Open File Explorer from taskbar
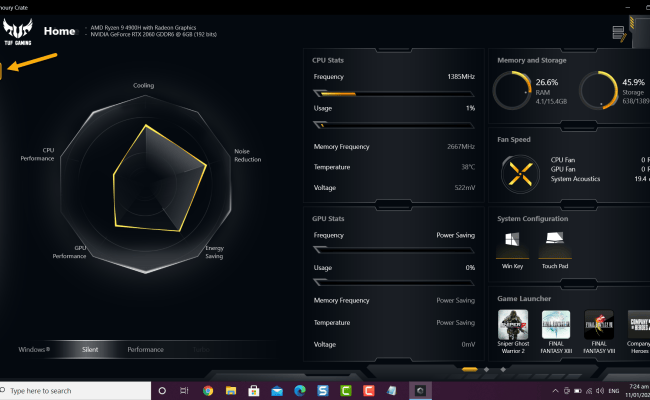 coord(231,390)
